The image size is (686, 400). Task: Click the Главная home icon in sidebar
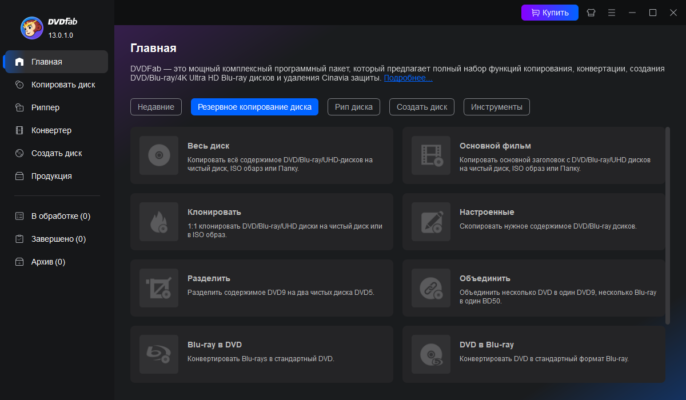[x=19, y=62]
